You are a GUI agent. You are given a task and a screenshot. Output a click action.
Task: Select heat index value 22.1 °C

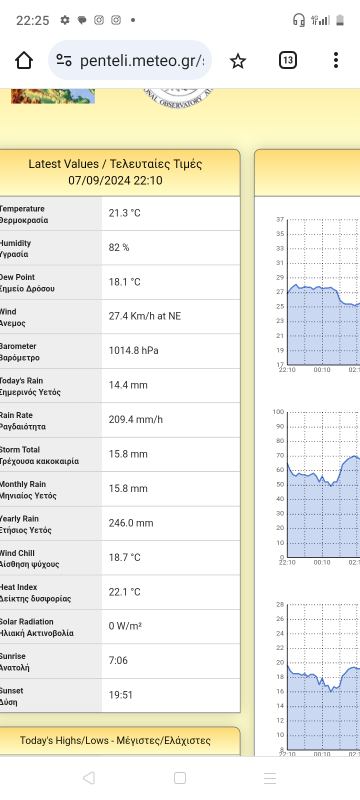124,592
